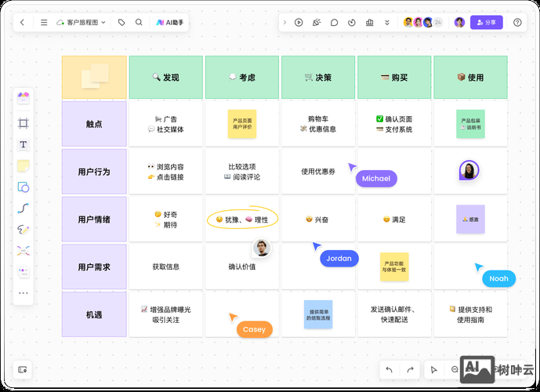The width and height of the screenshot is (540, 392).
Task: Select the Mind map tool
Action: (x=24, y=251)
